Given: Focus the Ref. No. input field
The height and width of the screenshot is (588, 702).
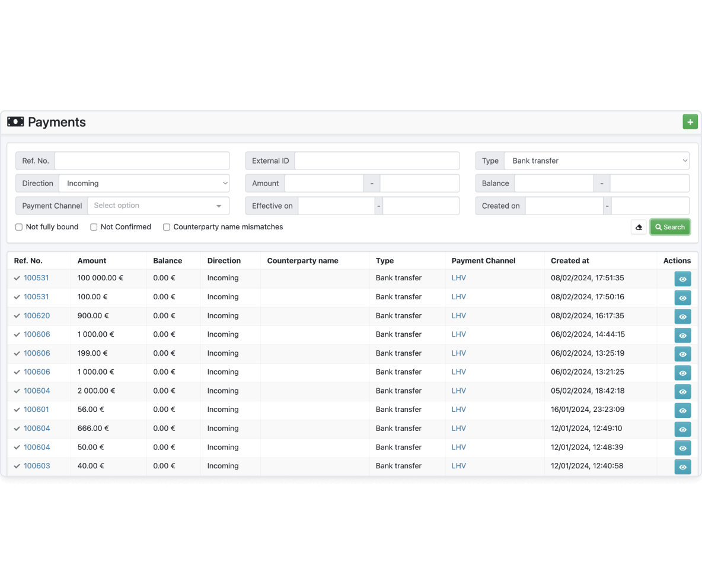Looking at the screenshot, I should (142, 161).
